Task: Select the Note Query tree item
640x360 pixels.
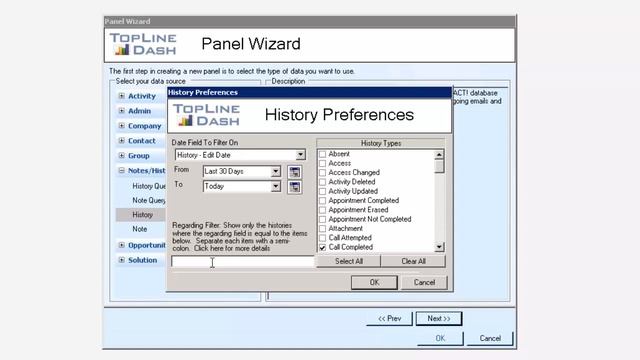Action: tap(149, 200)
